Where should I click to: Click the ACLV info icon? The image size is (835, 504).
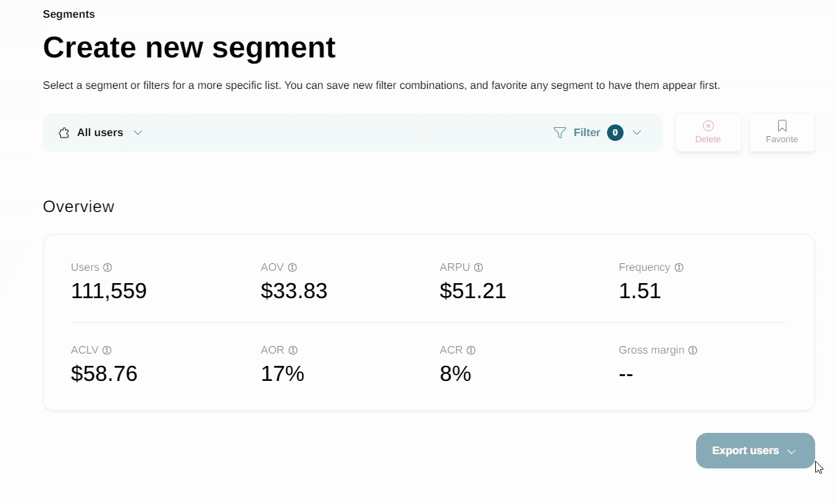pos(107,350)
